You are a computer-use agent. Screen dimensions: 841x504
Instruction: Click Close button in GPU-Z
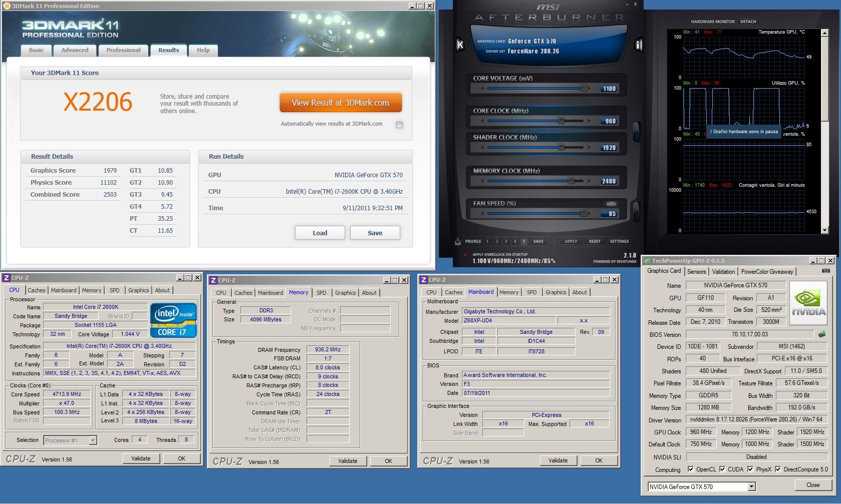click(x=813, y=485)
